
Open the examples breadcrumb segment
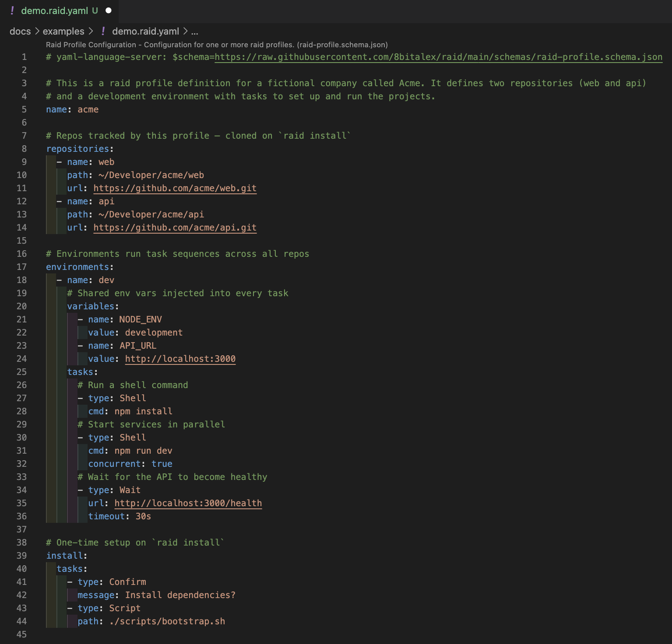click(63, 31)
